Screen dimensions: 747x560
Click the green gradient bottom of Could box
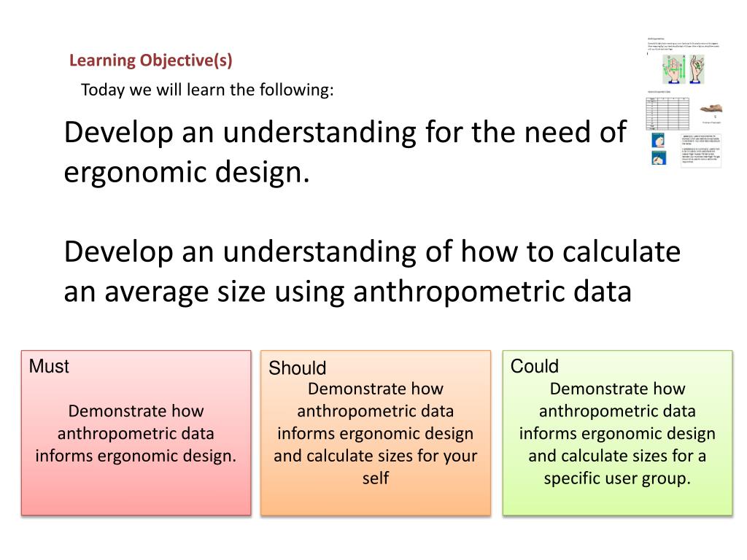coord(617,502)
